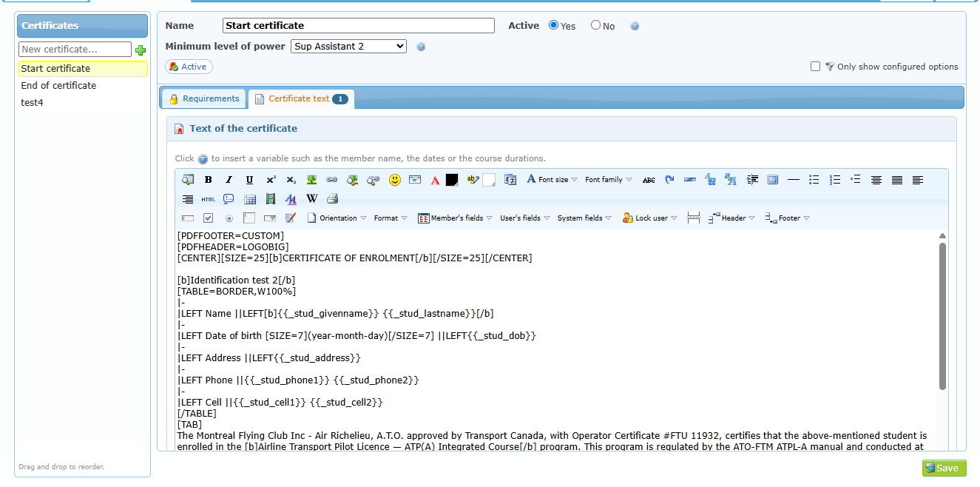Click the New certificate input field

coord(75,50)
